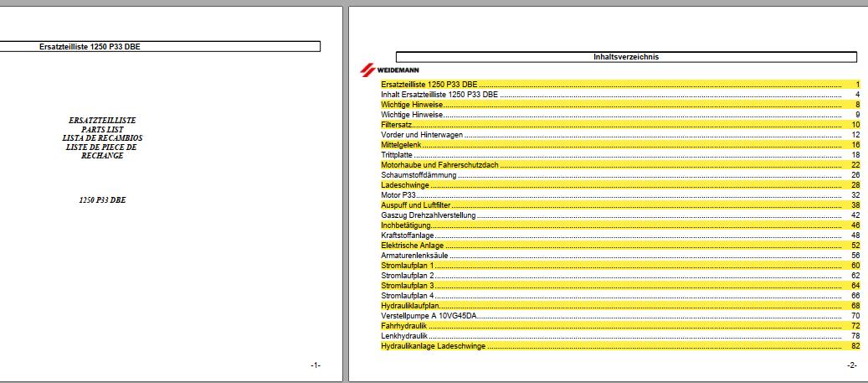
Task: Select 'Hydraulikanlage Ladeschwinge' line
Action: coord(620,346)
